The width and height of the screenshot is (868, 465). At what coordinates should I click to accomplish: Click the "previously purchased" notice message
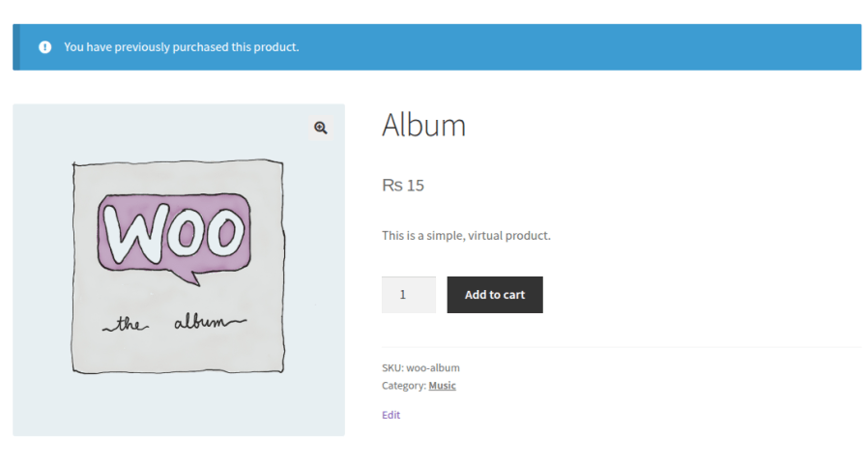tap(182, 46)
